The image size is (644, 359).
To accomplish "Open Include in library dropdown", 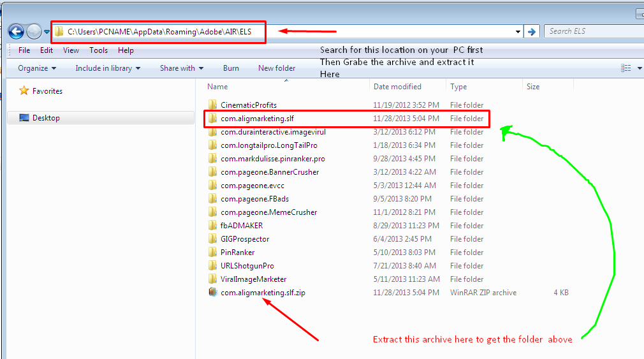I will 108,68.
